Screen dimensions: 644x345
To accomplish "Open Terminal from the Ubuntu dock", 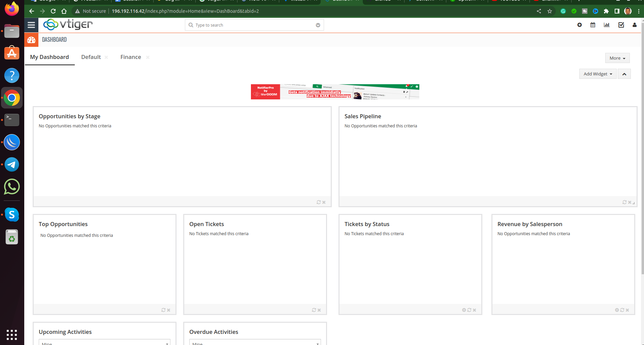I will point(12,120).
